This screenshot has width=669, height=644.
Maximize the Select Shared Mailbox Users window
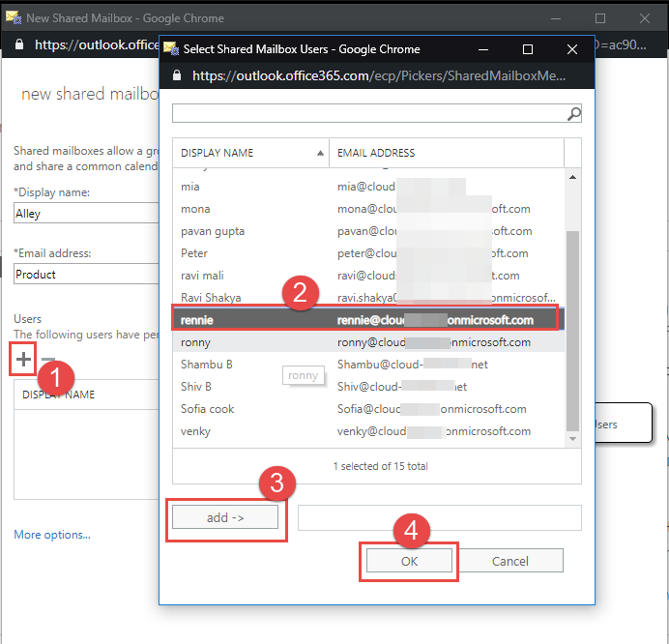(528, 49)
